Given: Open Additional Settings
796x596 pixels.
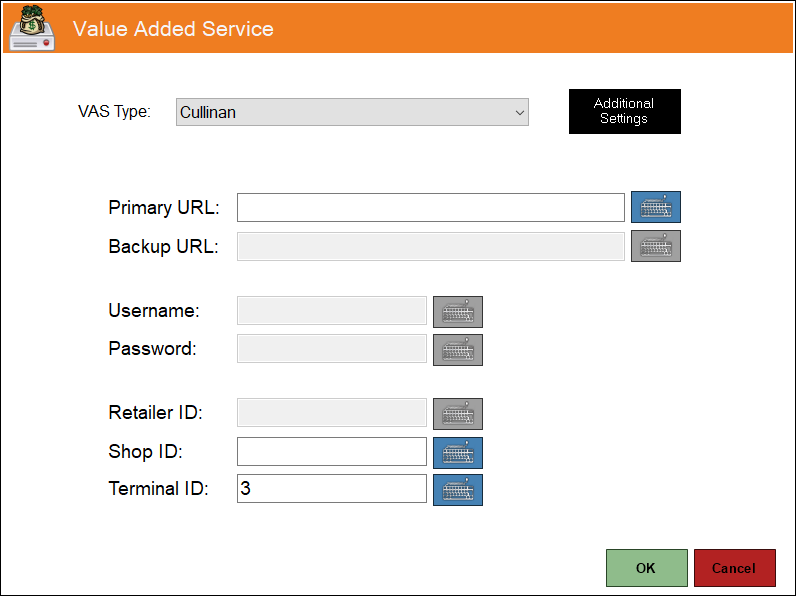Looking at the screenshot, I should tap(624, 111).
